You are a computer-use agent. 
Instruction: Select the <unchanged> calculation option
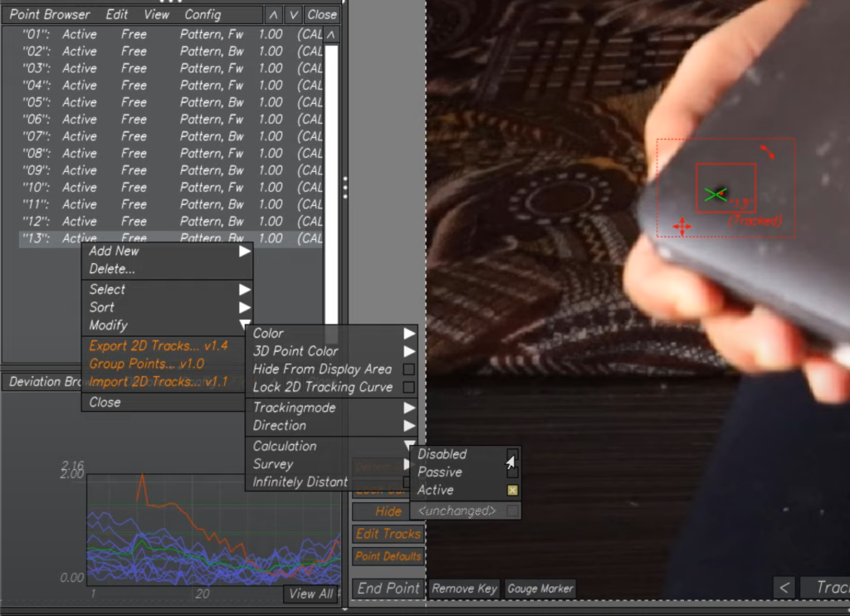[466, 511]
